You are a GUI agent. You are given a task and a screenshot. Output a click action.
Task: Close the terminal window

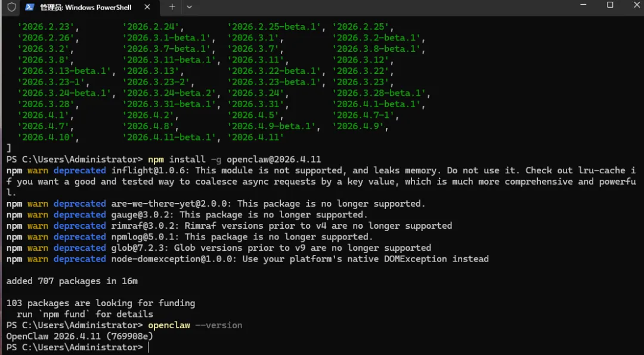click(637, 5)
